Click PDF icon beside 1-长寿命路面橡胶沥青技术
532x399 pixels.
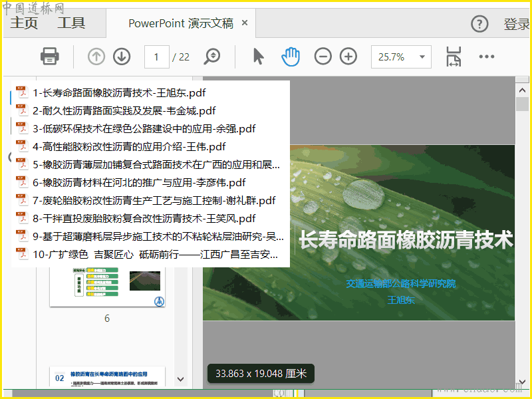pos(22,92)
